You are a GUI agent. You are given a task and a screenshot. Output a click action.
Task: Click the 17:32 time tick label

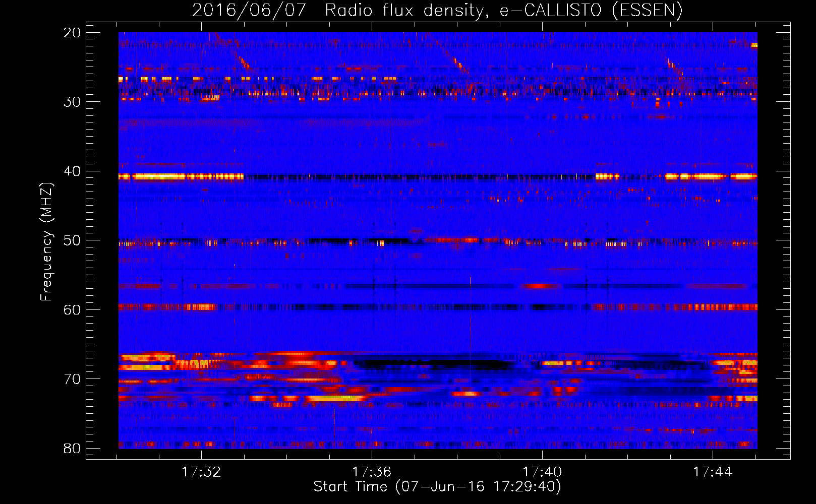tap(201, 472)
